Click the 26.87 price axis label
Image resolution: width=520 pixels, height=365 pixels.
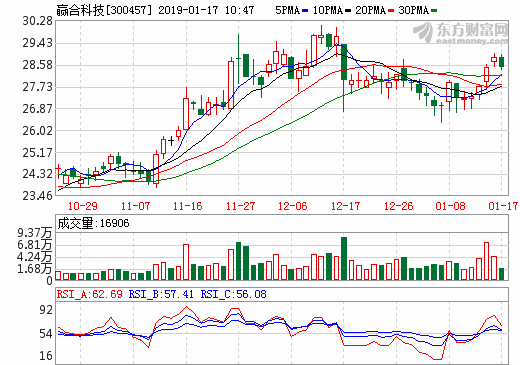(x=38, y=108)
